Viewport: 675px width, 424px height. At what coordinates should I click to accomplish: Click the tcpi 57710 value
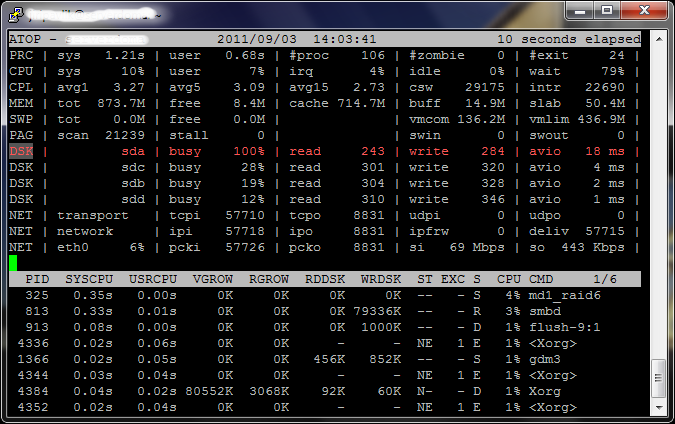pyautogui.click(x=245, y=216)
